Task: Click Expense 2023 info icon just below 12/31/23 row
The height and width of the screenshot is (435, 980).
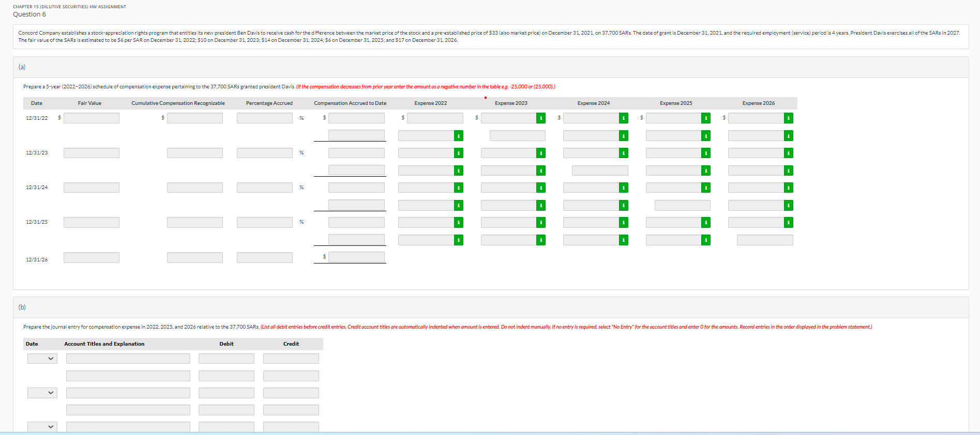Action: pyautogui.click(x=541, y=170)
